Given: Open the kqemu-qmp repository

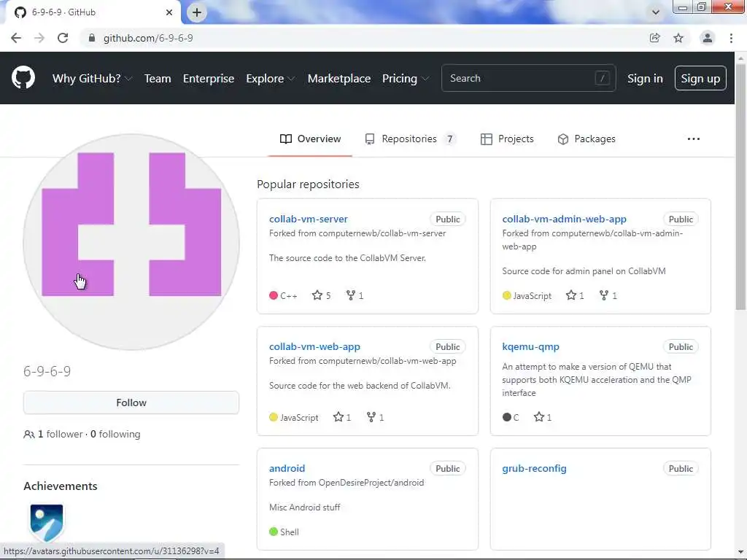Looking at the screenshot, I should (x=531, y=346).
